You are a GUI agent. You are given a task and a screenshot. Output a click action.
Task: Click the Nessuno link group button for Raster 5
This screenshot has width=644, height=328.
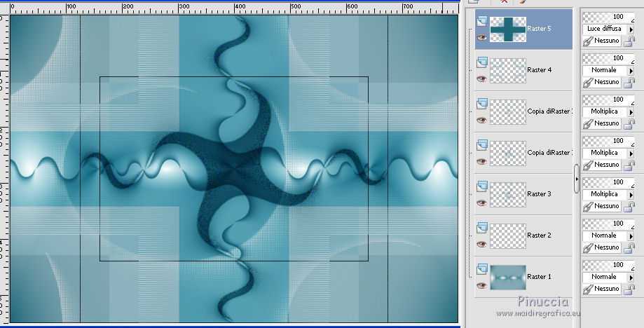(602, 41)
